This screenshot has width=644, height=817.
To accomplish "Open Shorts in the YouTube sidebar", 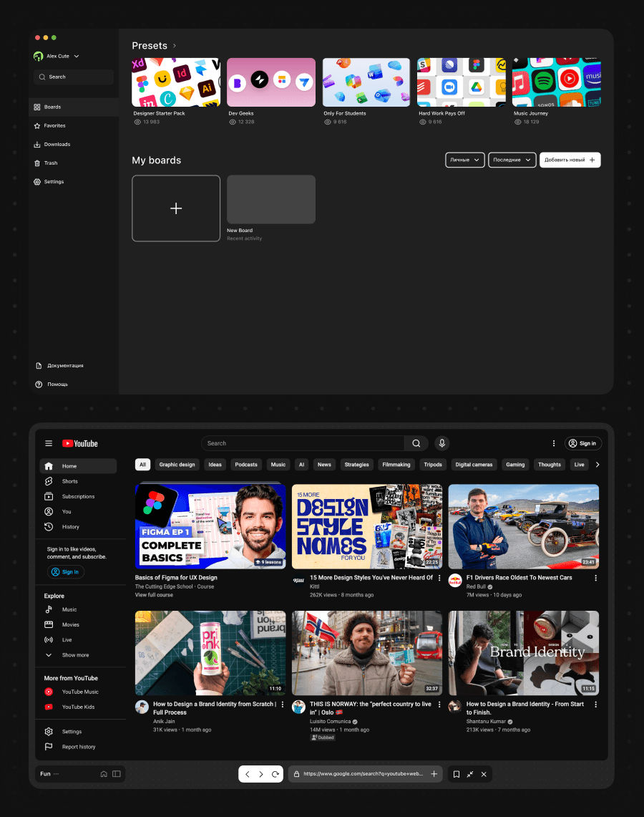I will point(69,481).
